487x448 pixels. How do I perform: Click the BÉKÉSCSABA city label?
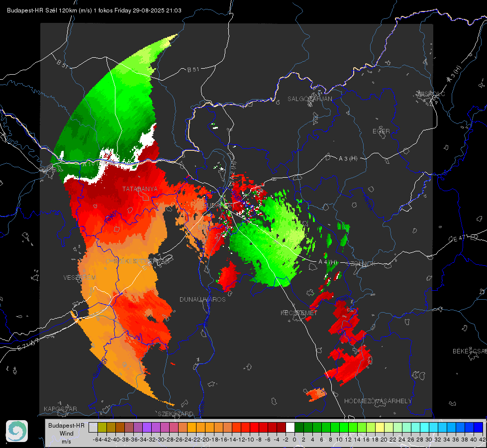pos(469,351)
